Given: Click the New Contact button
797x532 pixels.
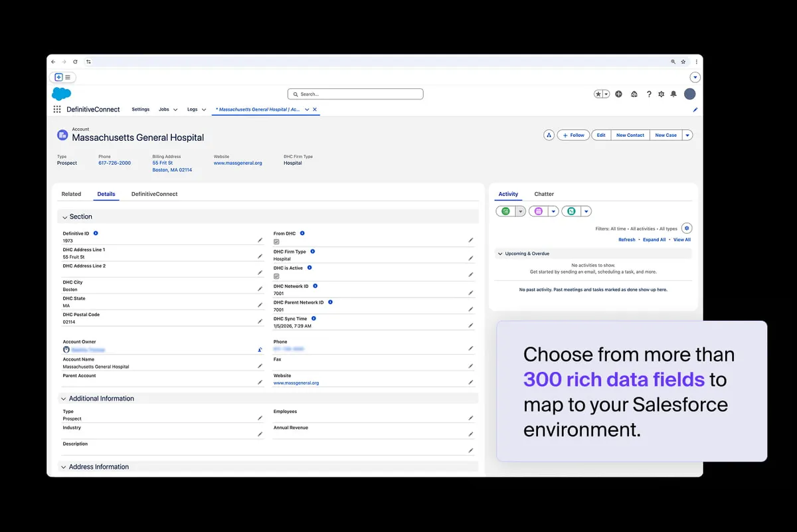Looking at the screenshot, I should coord(630,135).
